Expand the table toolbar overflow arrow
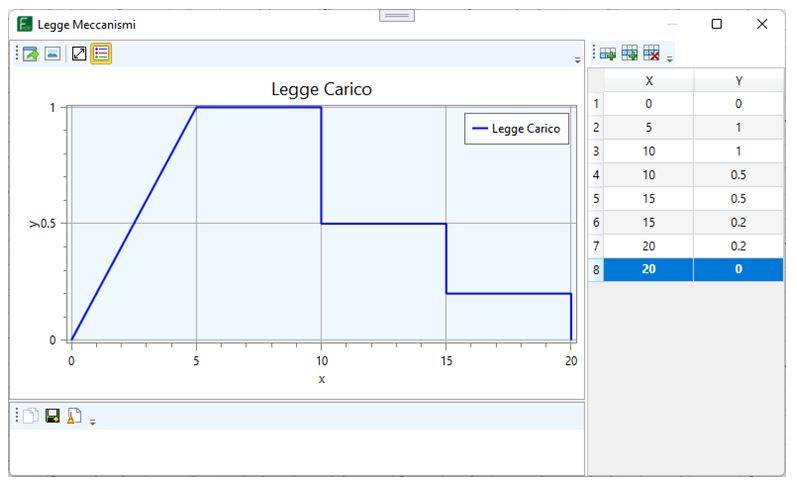797x487 pixels. pyautogui.click(x=669, y=59)
